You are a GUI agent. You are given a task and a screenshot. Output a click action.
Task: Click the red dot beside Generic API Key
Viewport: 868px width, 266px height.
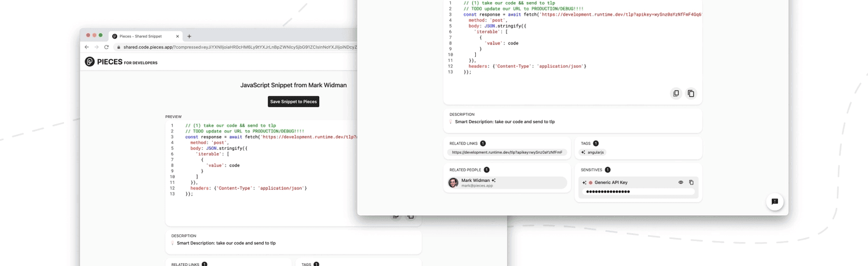click(x=591, y=182)
